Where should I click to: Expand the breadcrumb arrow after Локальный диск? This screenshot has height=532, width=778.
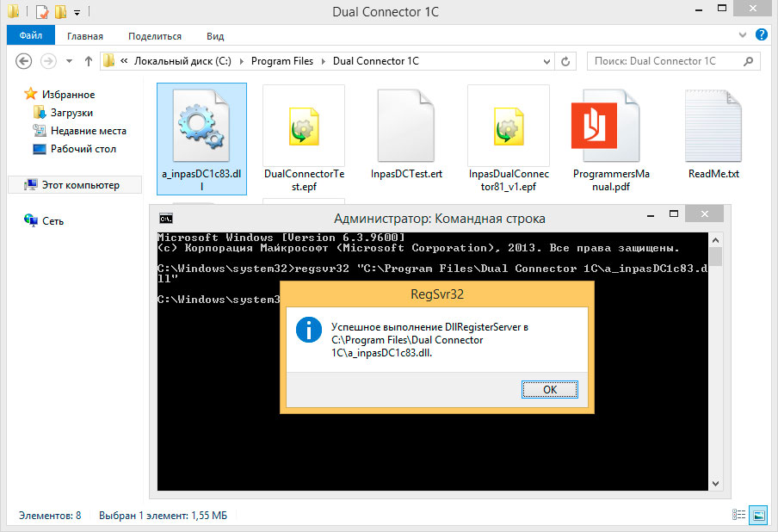pyautogui.click(x=242, y=61)
